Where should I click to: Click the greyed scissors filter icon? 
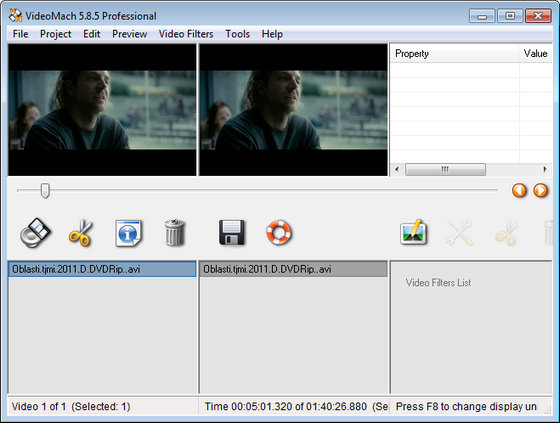coord(506,233)
